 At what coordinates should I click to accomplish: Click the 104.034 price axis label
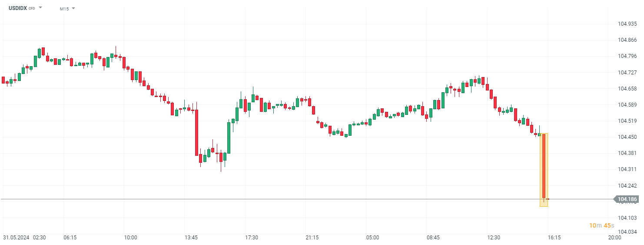click(627, 232)
